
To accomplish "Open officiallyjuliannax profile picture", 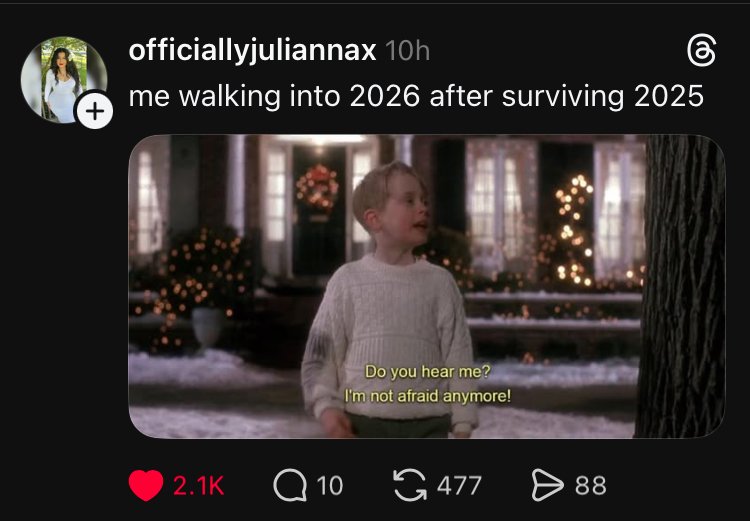I will (64, 79).
